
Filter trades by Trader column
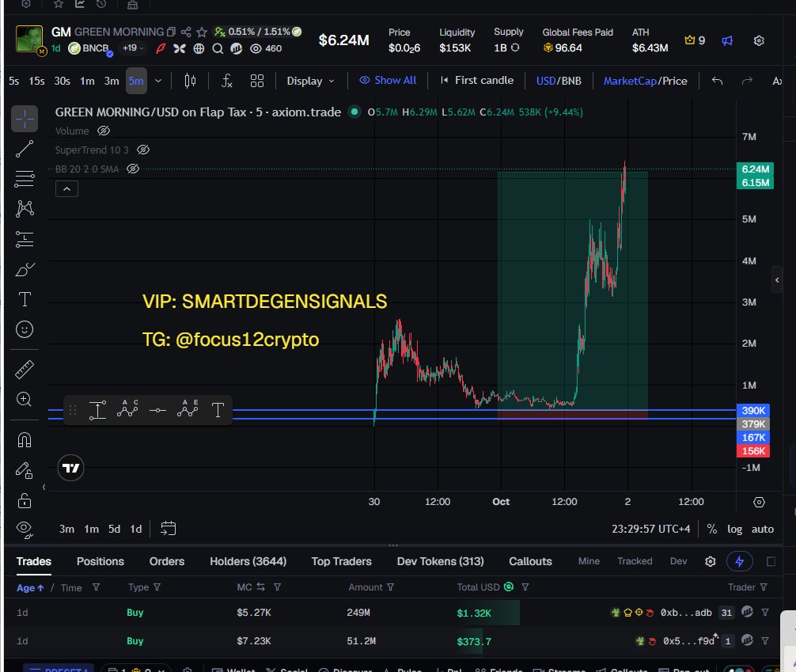coord(764,587)
